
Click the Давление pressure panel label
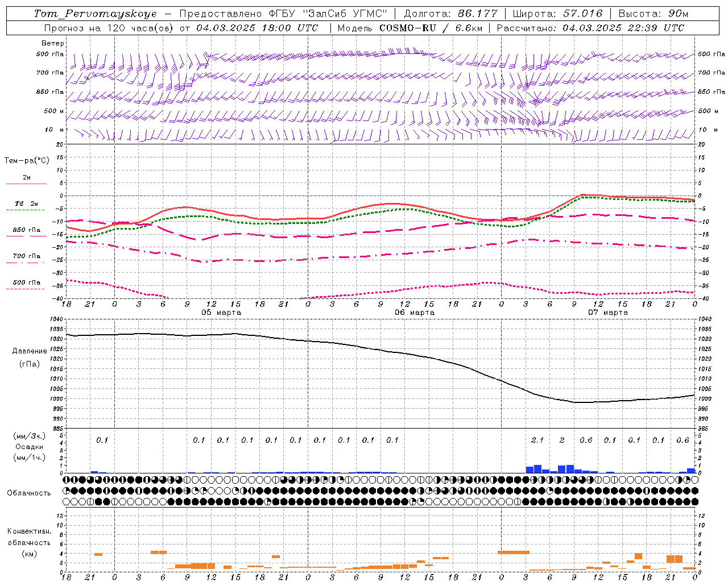[x=30, y=351]
